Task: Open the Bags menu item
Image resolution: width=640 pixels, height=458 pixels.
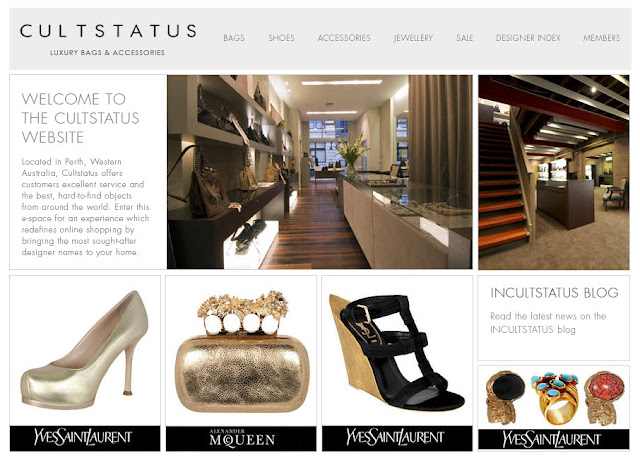Action: 234,38
